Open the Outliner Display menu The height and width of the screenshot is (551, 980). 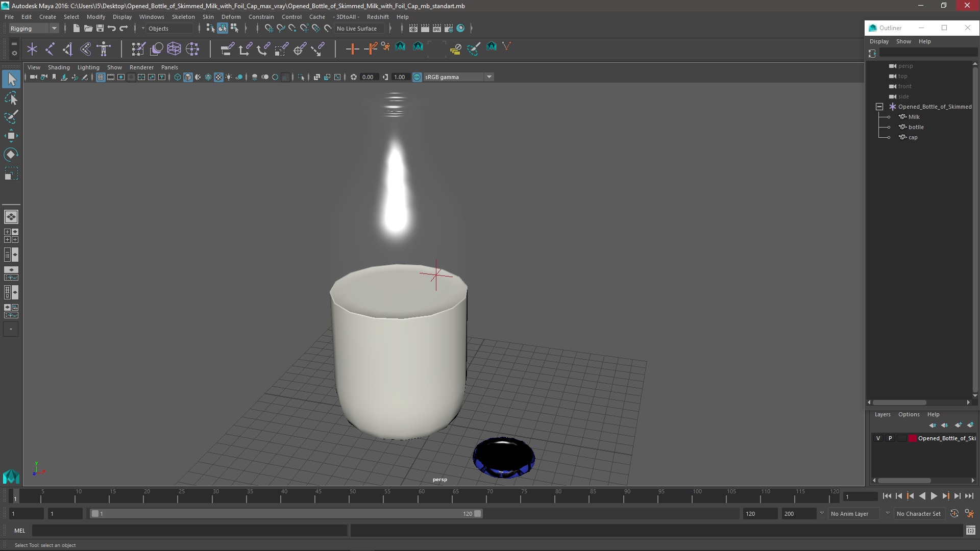(x=879, y=41)
